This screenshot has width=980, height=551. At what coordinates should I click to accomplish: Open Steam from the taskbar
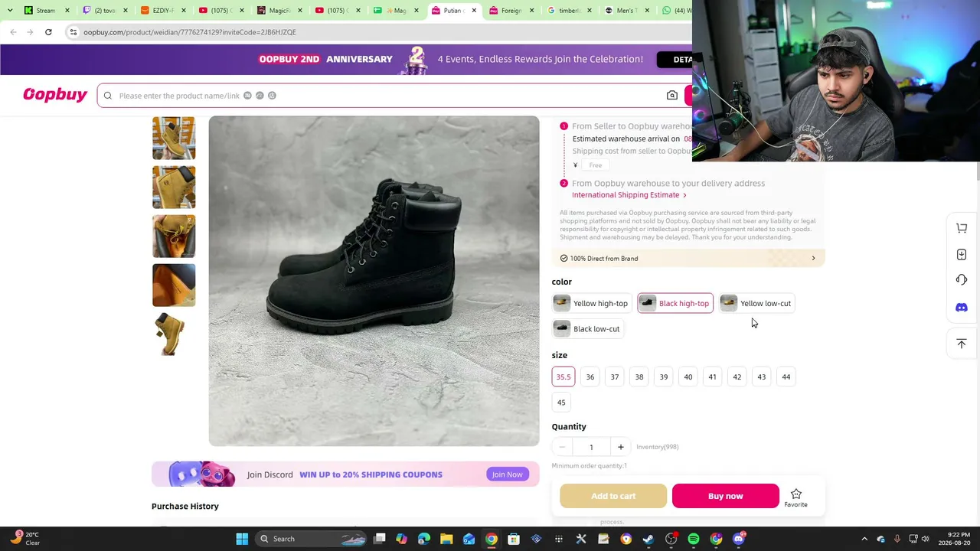pyautogui.click(x=648, y=539)
